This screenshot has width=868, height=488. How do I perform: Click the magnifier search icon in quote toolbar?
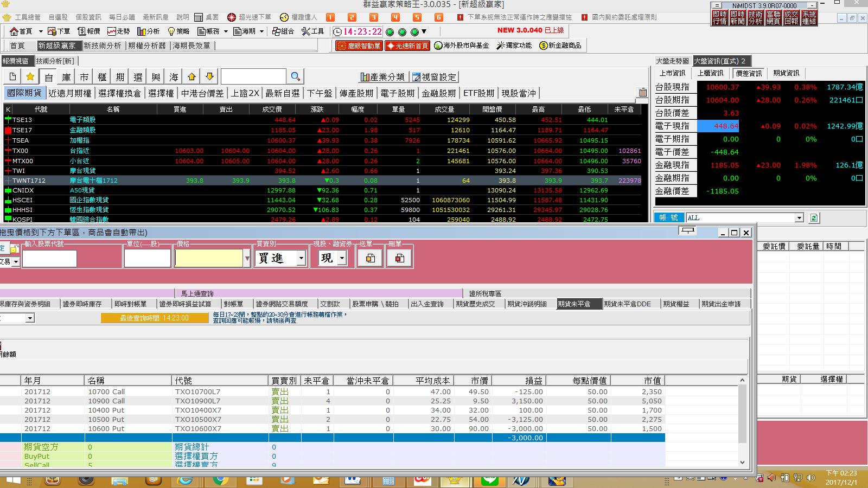(x=295, y=76)
